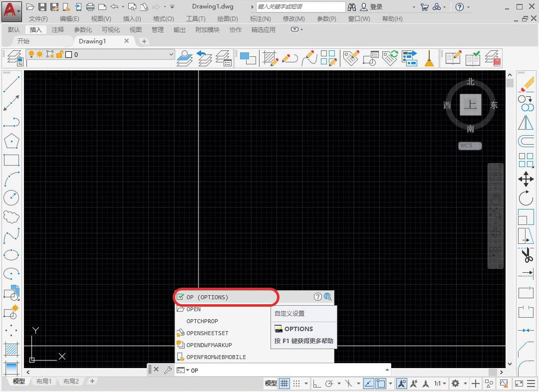
Task: Toggle snap mode in status bar
Action: 296,384
